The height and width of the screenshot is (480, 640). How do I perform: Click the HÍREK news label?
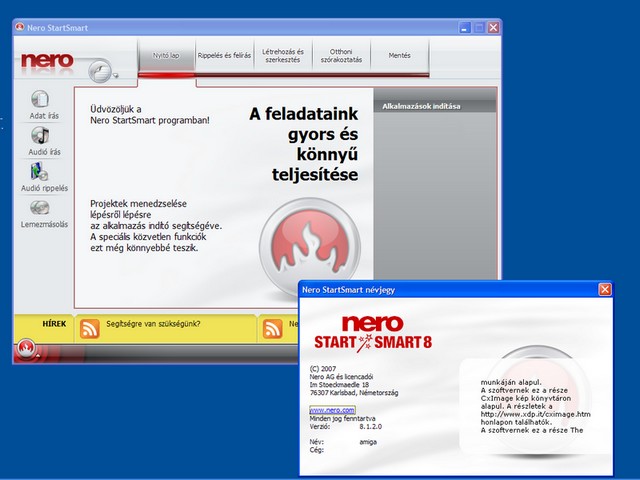(x=54, y=324)
